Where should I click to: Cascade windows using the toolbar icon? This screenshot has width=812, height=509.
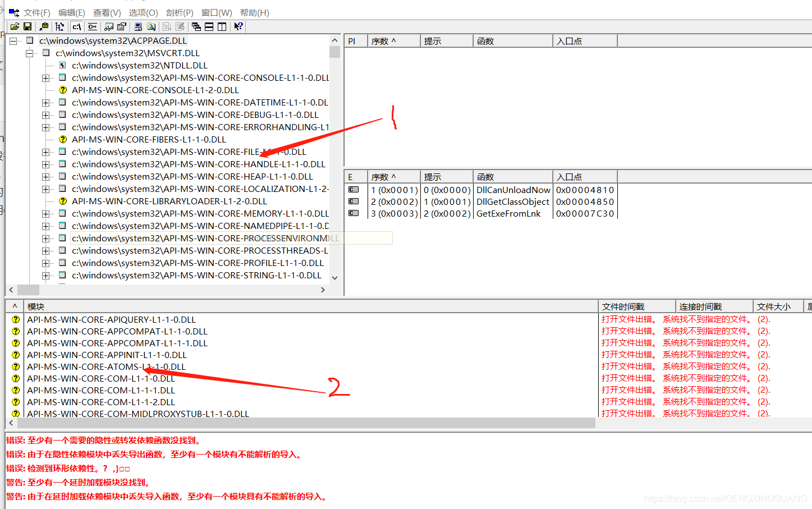click(x=196, y=26)
